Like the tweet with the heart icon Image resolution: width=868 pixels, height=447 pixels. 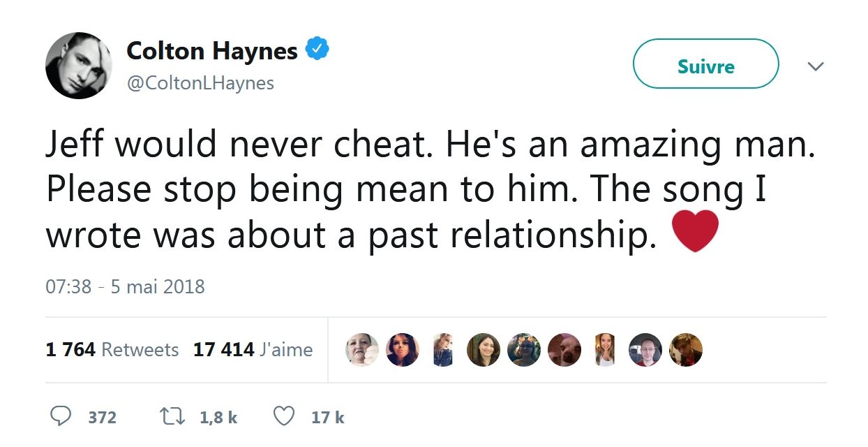(x=283, y=417)
